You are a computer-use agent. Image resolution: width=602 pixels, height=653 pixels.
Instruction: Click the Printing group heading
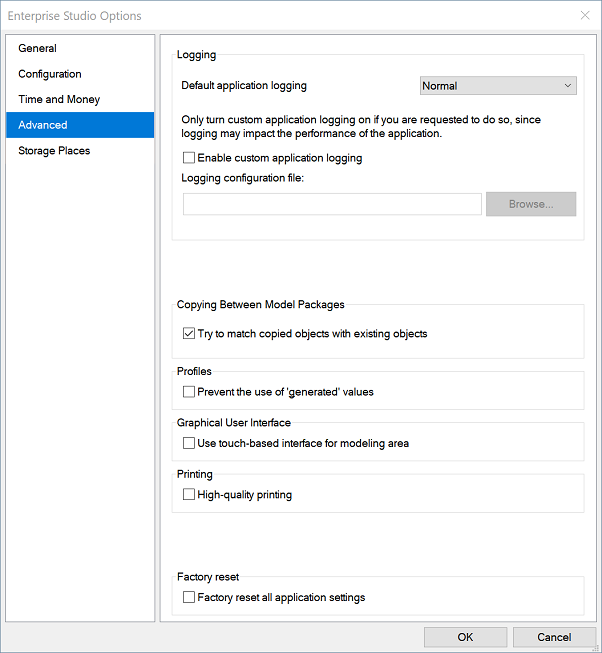[194, 474]
